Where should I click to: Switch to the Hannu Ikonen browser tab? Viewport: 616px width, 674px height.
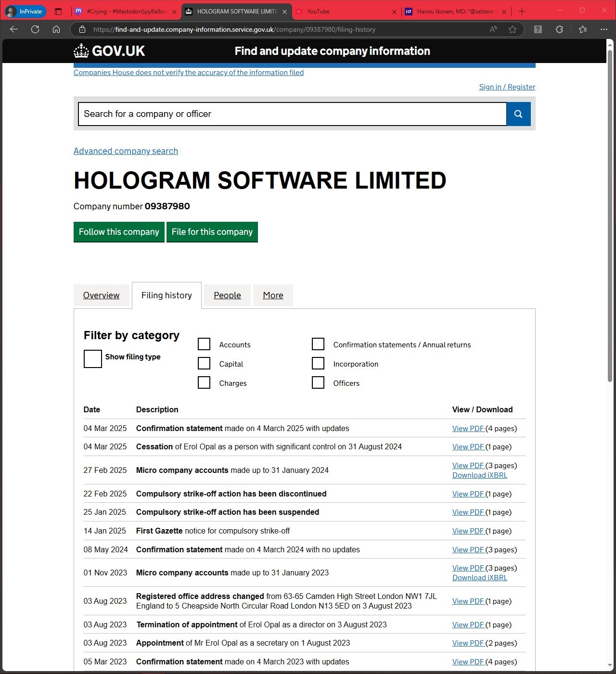click(x=456, y=12)
